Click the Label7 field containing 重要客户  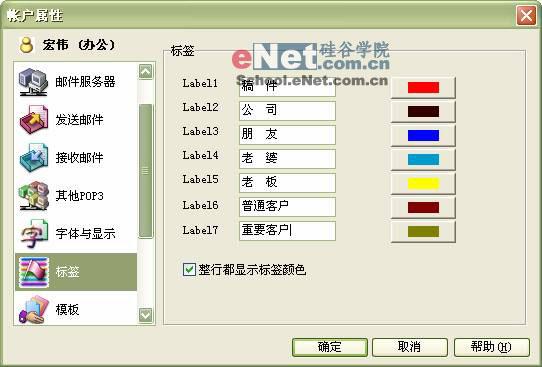point(287,230)
